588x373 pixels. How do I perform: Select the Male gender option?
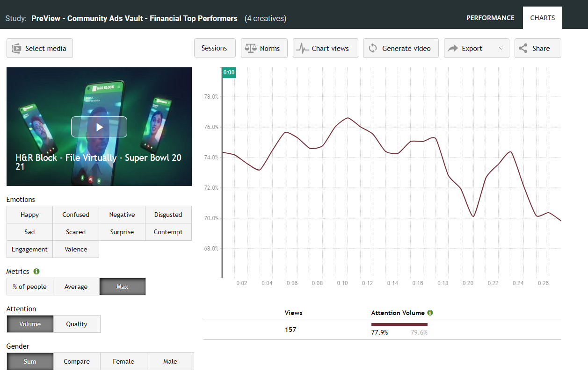tap(170, 361)
